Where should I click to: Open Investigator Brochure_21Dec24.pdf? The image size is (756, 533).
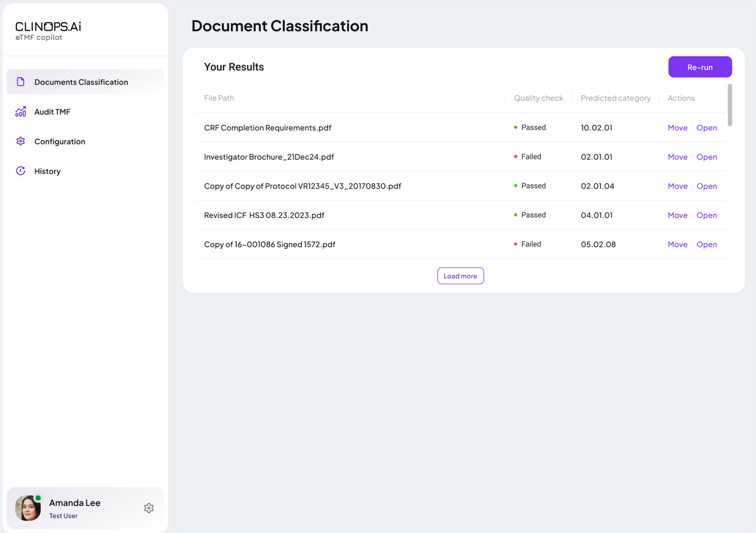[706, 157]
